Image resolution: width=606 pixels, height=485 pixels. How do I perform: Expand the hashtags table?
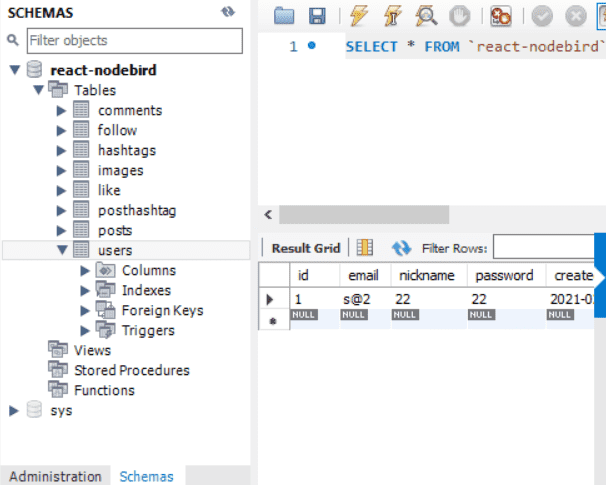pyautogui.click(x=61, y=150)
